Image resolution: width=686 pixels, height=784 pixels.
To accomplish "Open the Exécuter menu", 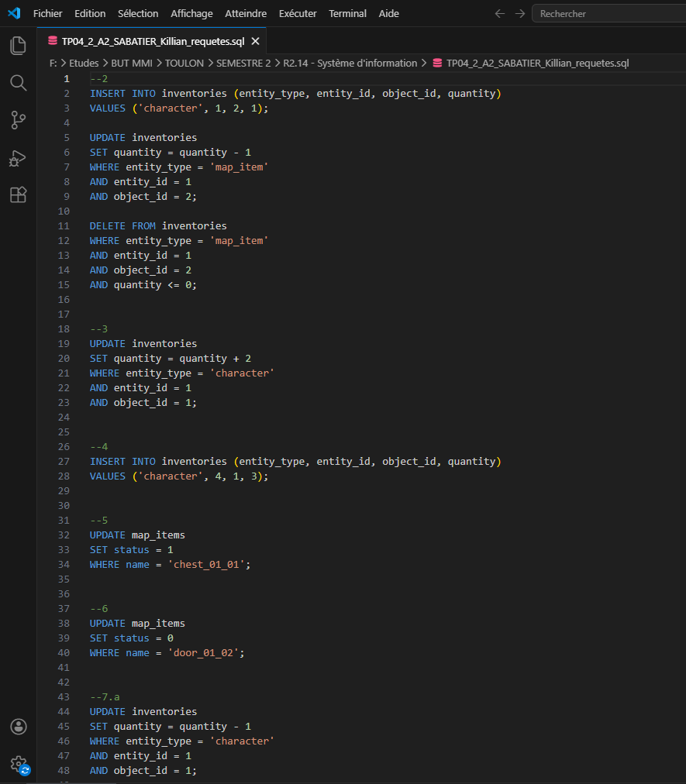I will [298, 13].
